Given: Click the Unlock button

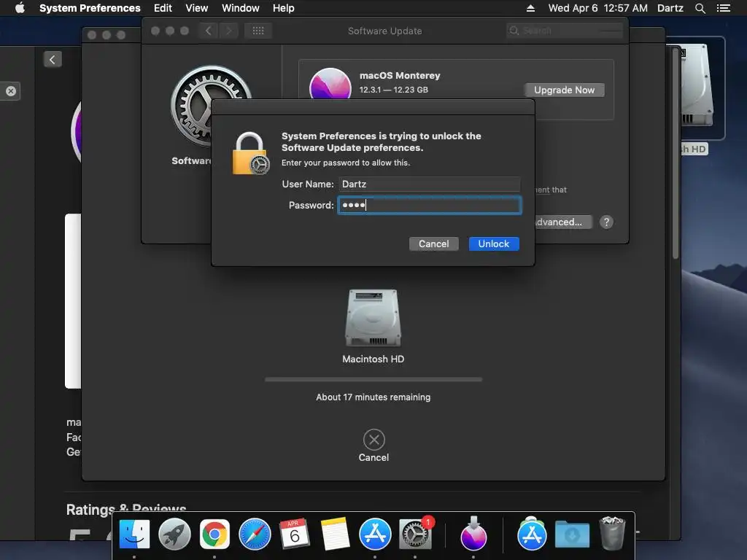Looking at the screenshot, I should pos(494,244).
